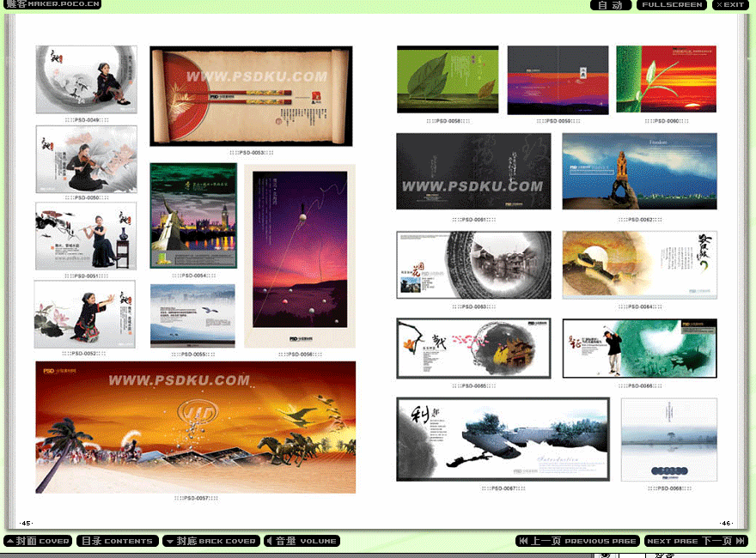Select the PSD-0057 galloping horses sunset thumbnail
756x558 pixels.
(x=195, y=427)
